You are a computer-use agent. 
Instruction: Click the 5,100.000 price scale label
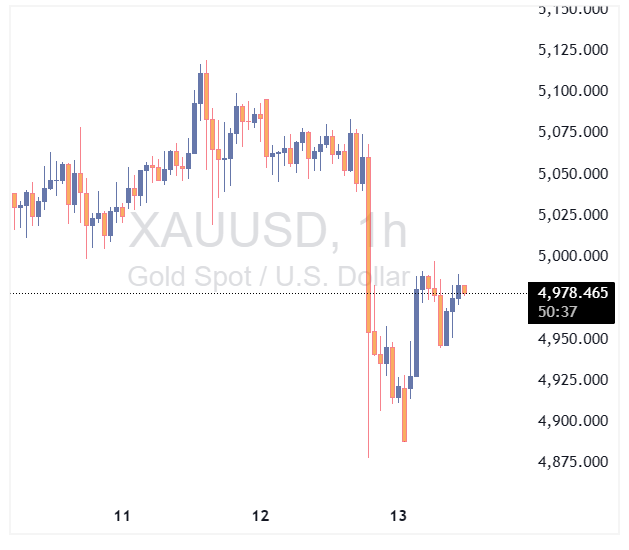click(573, 90)
